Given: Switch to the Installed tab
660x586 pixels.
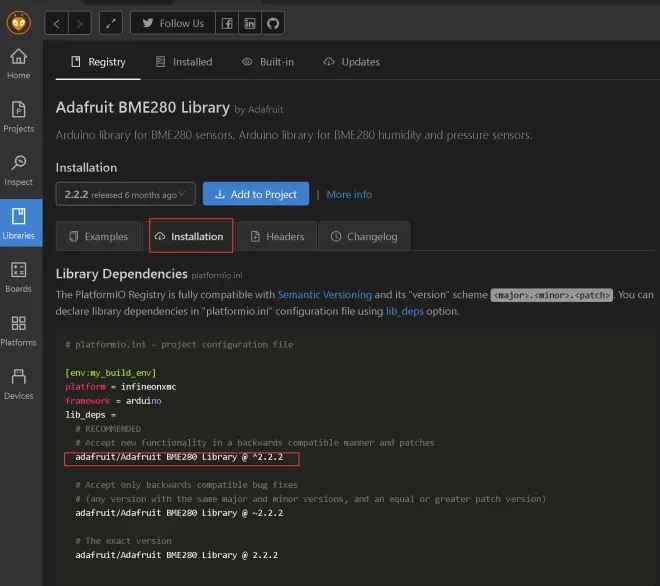Looking at the screenshot, I should tap(184, 62).
